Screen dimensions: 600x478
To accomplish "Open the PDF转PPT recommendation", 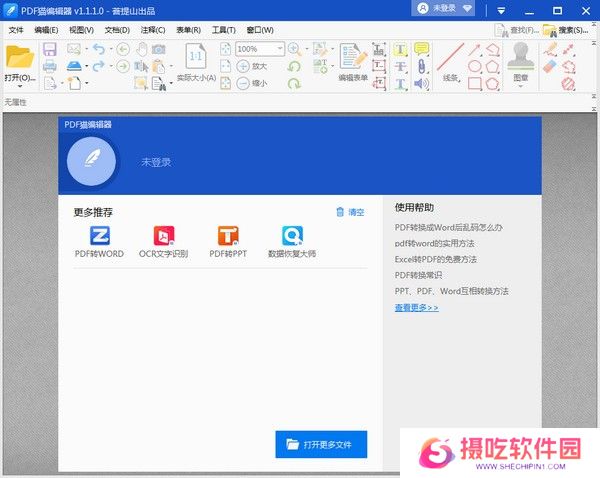I will coord(228,242).
